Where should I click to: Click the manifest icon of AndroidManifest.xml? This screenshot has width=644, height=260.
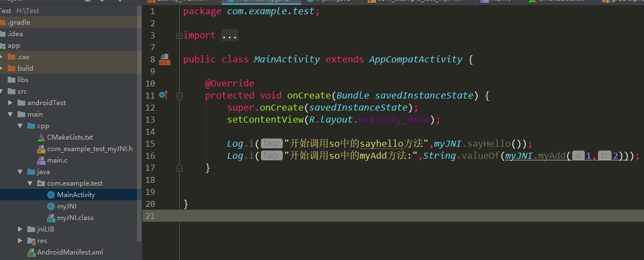click(x=31, y=252)
